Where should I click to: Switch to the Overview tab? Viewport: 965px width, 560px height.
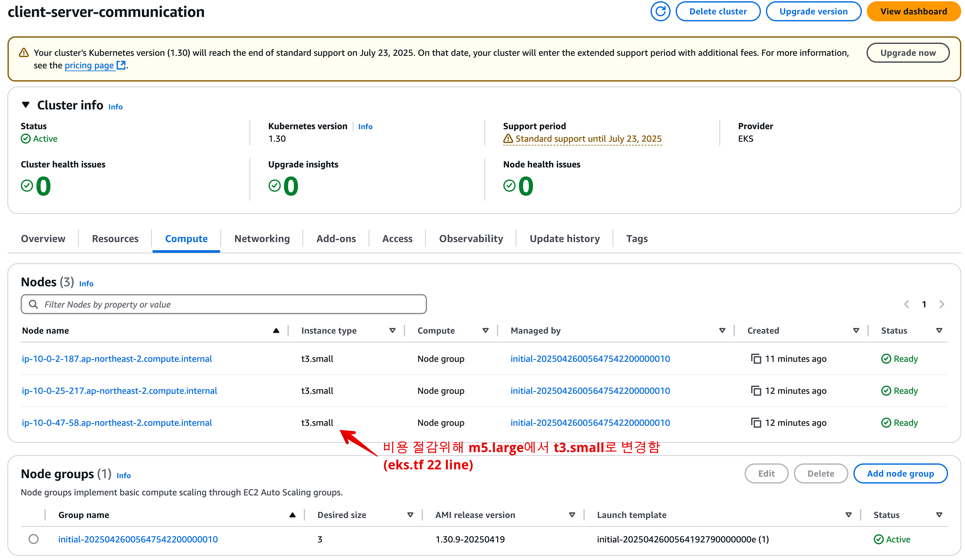(x=43, y=239)
